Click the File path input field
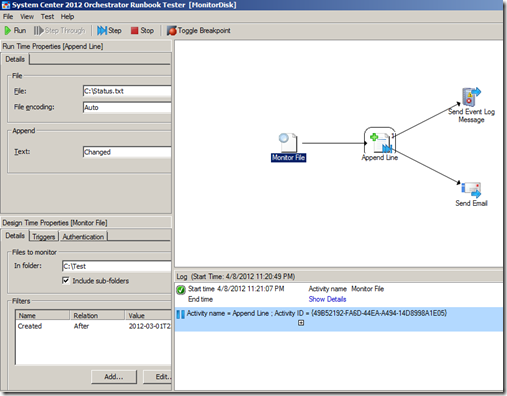This screenshot has width=507, height=396. click(127, 91)
